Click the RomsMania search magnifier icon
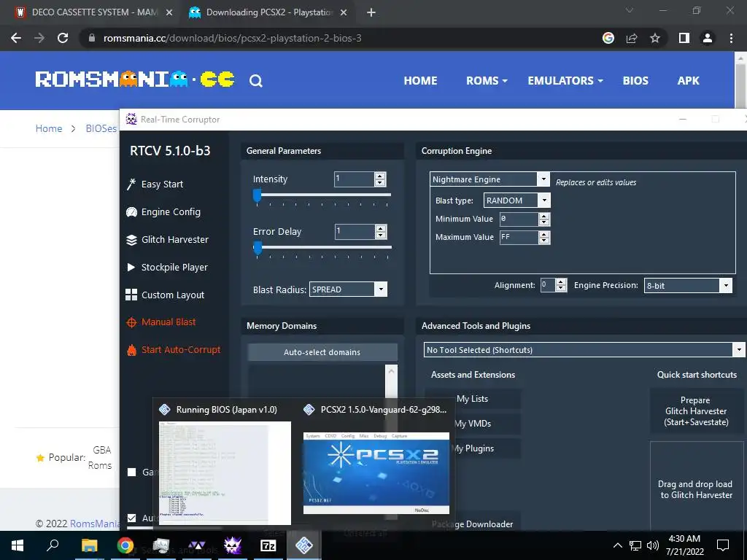 256,81
